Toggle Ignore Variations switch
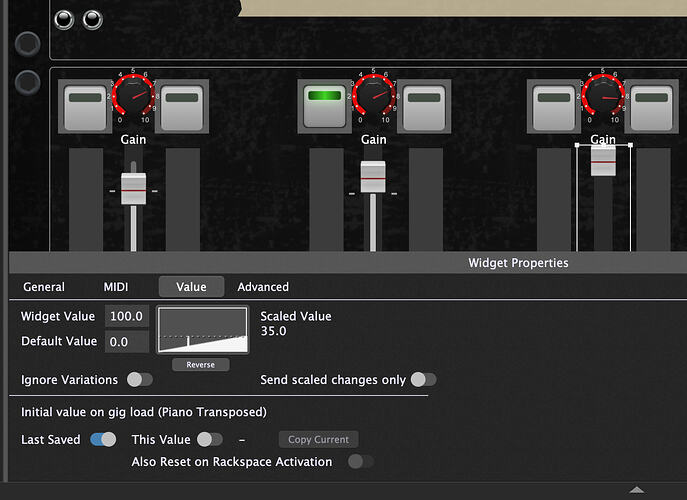The image size is (687, 500). tap(140, 379)
